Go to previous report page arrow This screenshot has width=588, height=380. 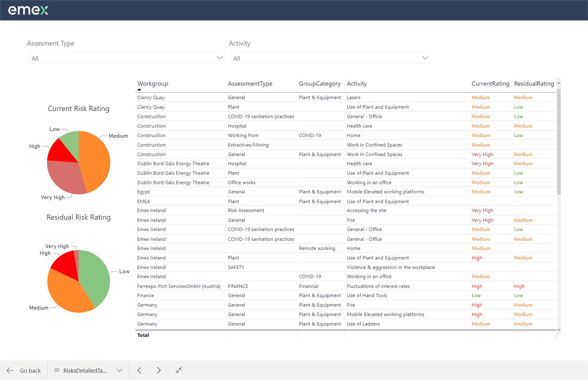coord(139,371)
